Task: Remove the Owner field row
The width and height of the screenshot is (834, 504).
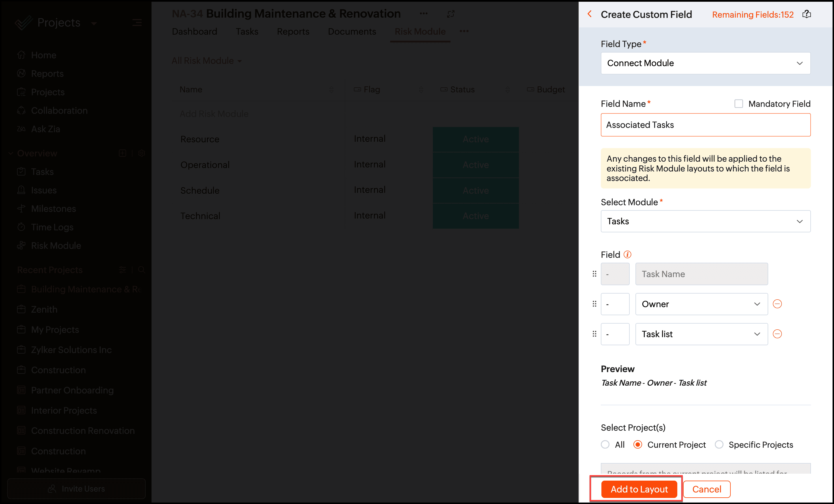Action: click(x=777, y=304)
